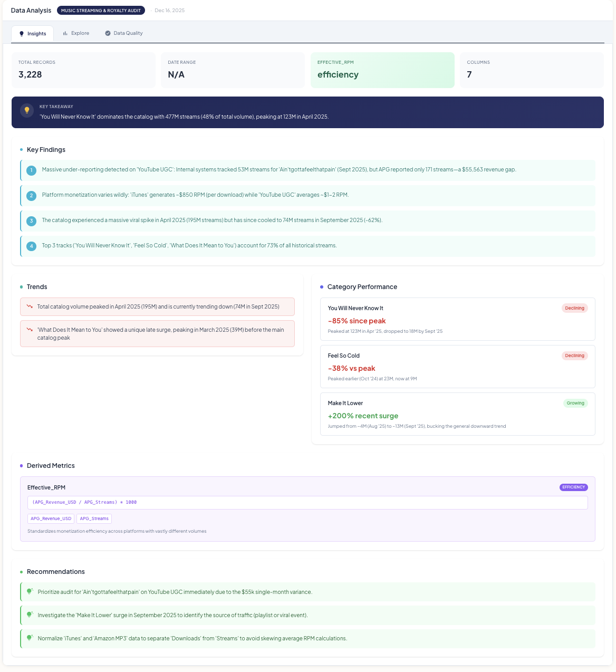Click the purple EFFICIENCY tag in Derived Metrics
The height and width of the screenshot is (672, 616).
[573, 487]
